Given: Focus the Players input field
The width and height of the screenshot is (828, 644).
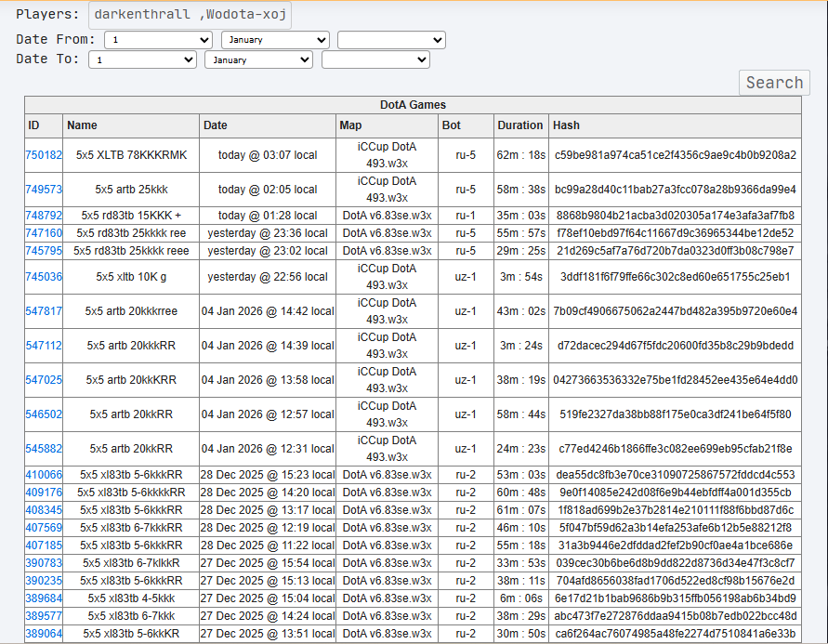Looking at the screenshot, I should [191, 15].
